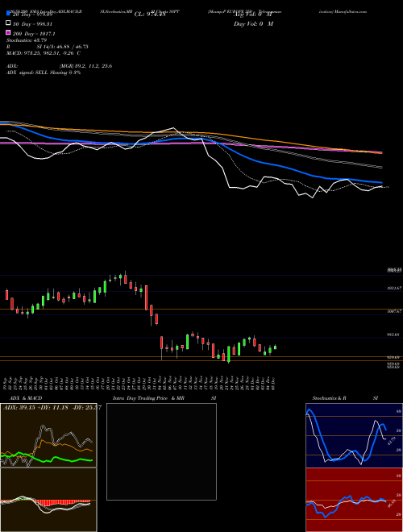Click the '(MGR) 39.2, 11.2, 25.6' ADX values

tap(85, 66)
